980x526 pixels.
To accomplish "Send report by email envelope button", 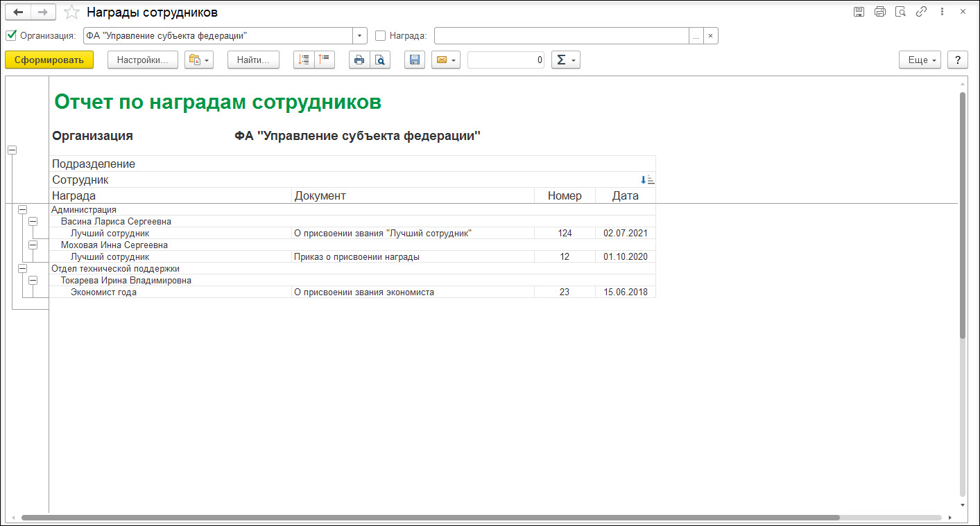I will [x=446, y=60].
